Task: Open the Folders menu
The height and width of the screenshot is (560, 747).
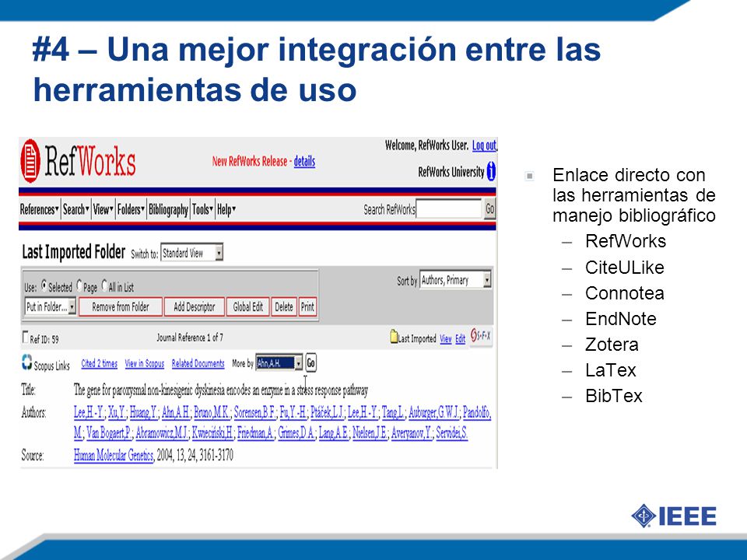Action: click(131, 209)
